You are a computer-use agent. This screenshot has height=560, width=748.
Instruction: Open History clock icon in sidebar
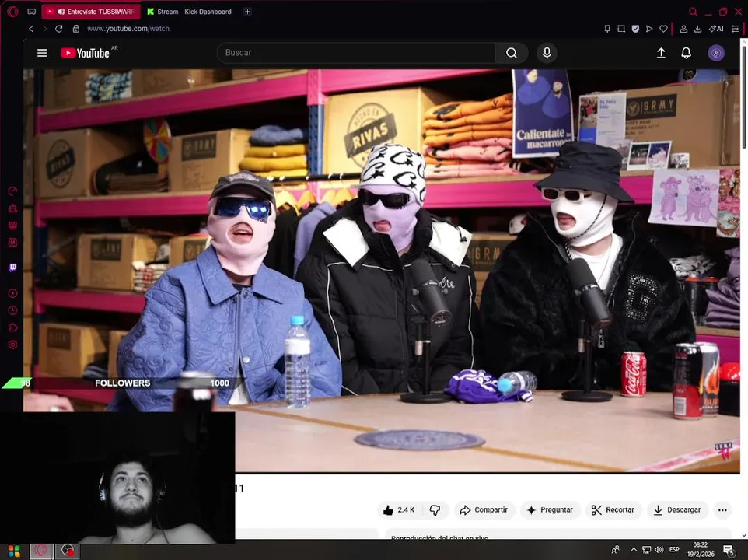13,310
